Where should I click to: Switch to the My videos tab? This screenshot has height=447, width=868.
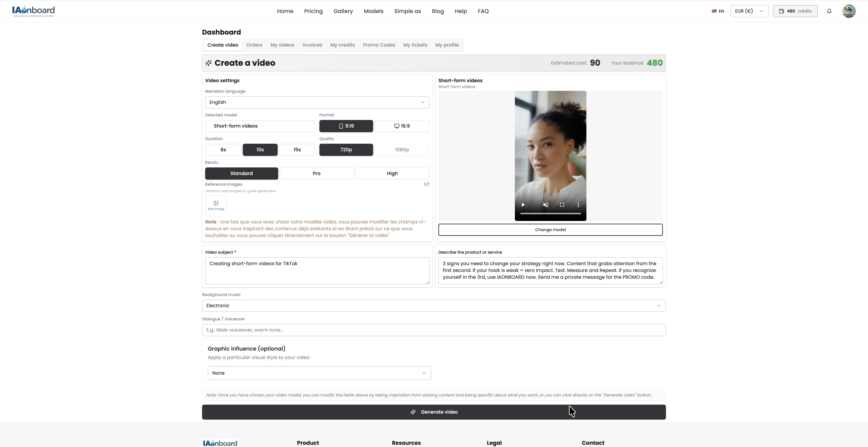[x=282, y=45]
